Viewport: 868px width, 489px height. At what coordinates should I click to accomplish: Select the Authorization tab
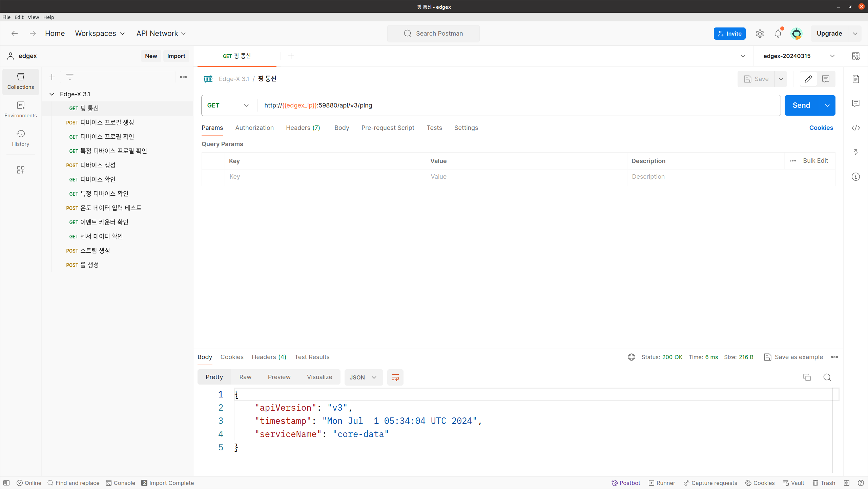coord(254,128)
